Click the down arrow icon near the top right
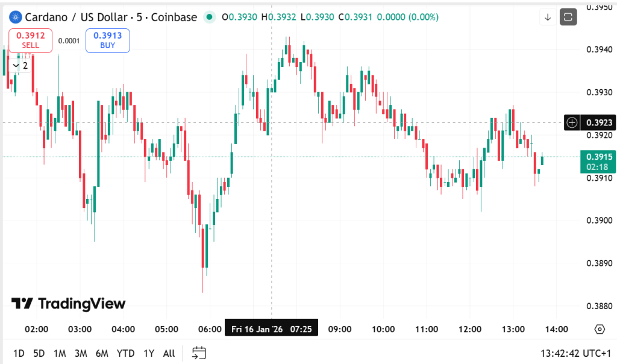Image resolution: width=617 pixels, height=364 pixels. (548, 17)
